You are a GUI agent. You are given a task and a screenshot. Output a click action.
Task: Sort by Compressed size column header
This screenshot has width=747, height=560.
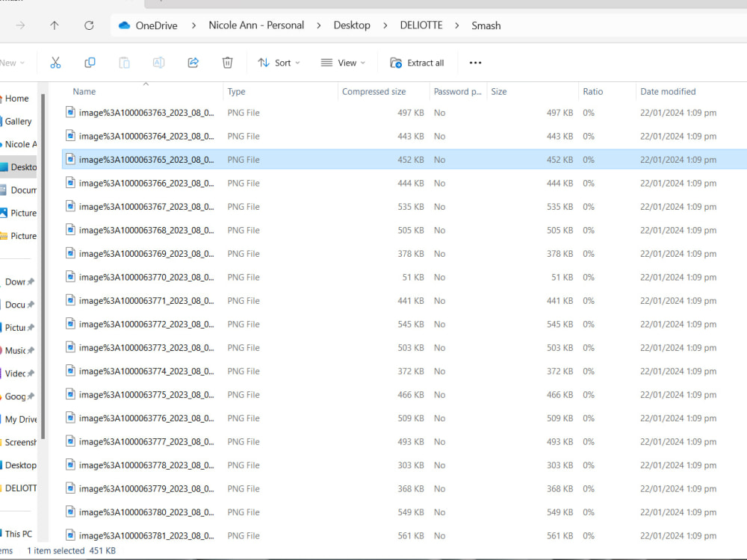374,91
